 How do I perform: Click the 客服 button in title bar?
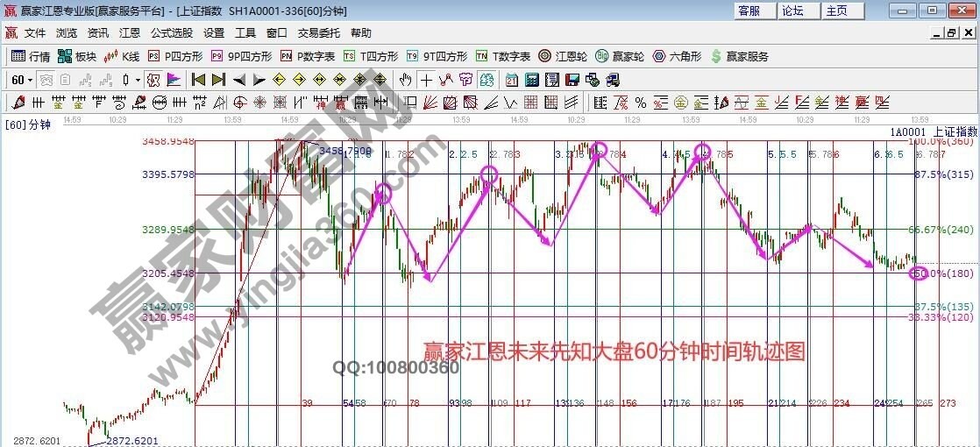(749, 11)
